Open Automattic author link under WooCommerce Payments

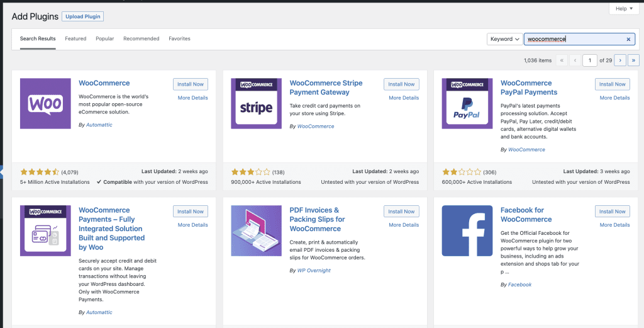[x=99, y=312]
